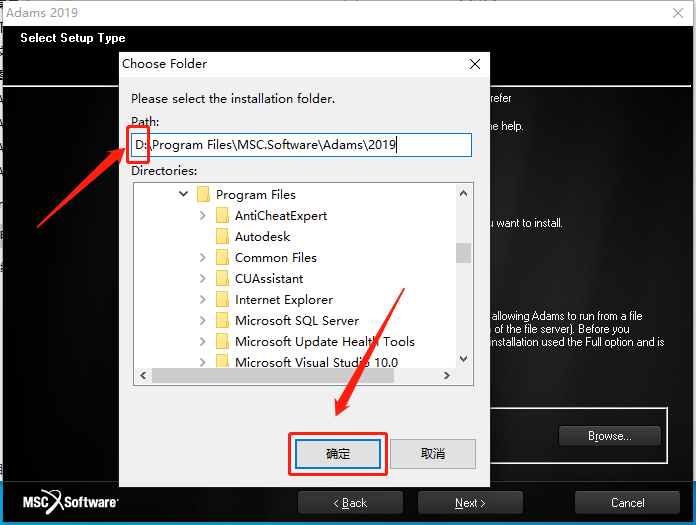This screenshot has height=525, width=696.
Task: Cancel folder selection with 取消 button
Action: [x=433, y=454]
